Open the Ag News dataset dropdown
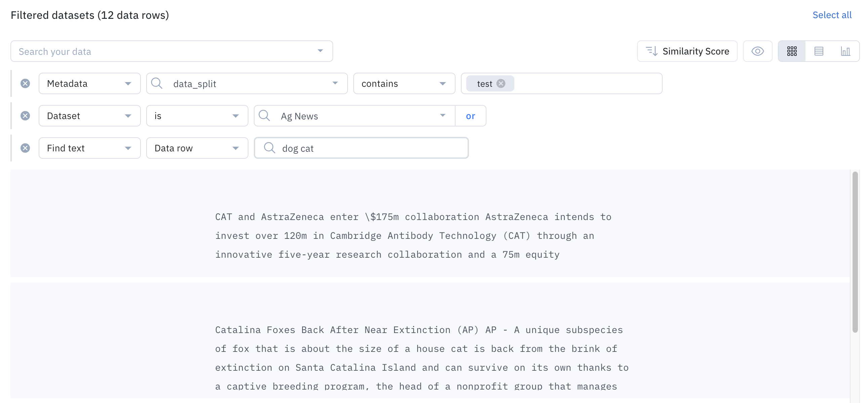The image size is (868, 403). pyautogui.click(x=354, y=116)
